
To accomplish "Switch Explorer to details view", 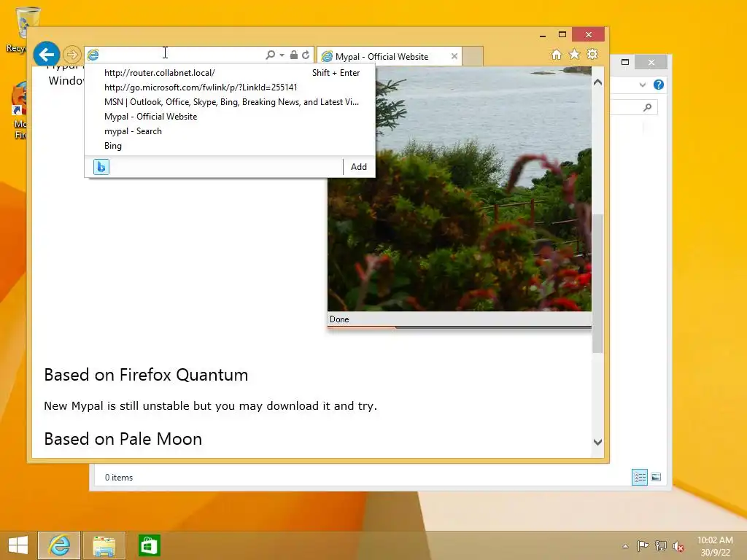I will (639, 477).
